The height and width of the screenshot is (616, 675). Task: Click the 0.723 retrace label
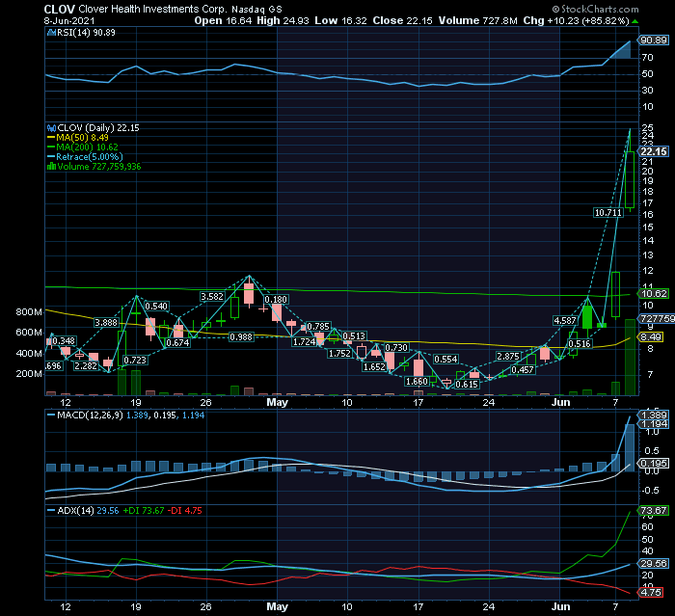tap(135, 360)
